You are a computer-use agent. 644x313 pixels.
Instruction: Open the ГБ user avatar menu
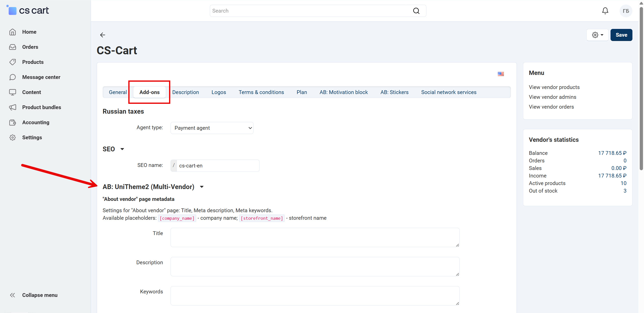626,11
